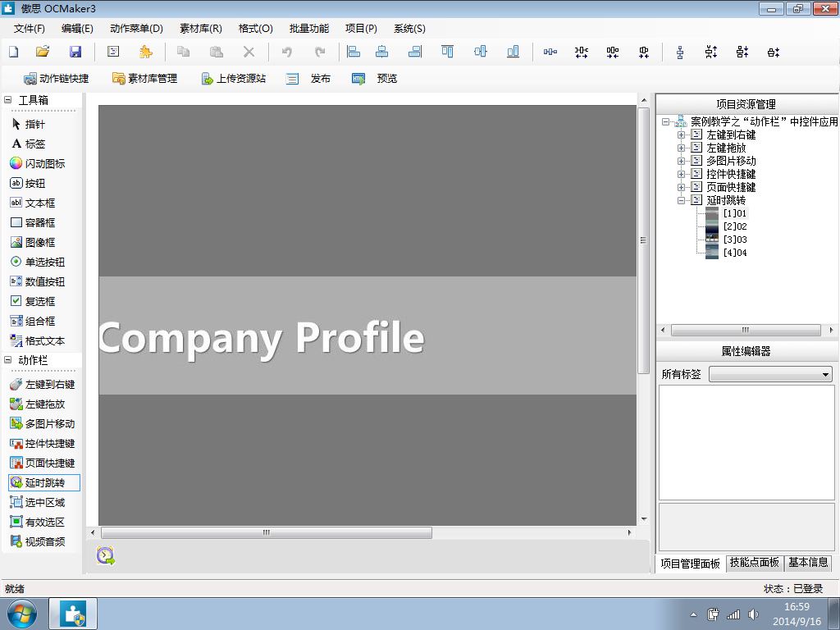Image resolution: width=840 pixels, height=630 pixels.
Task: Select the 延时跳转 action in the action bar
Action: click(44, 482)
